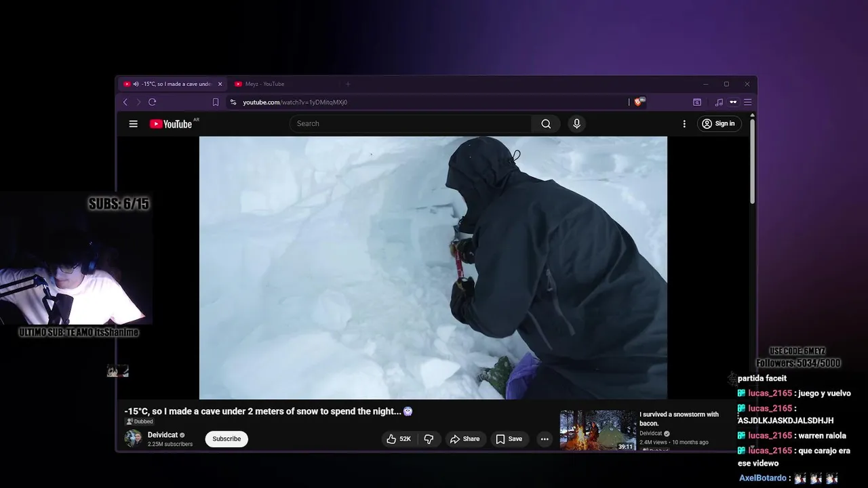Share the video

point(465,439)
